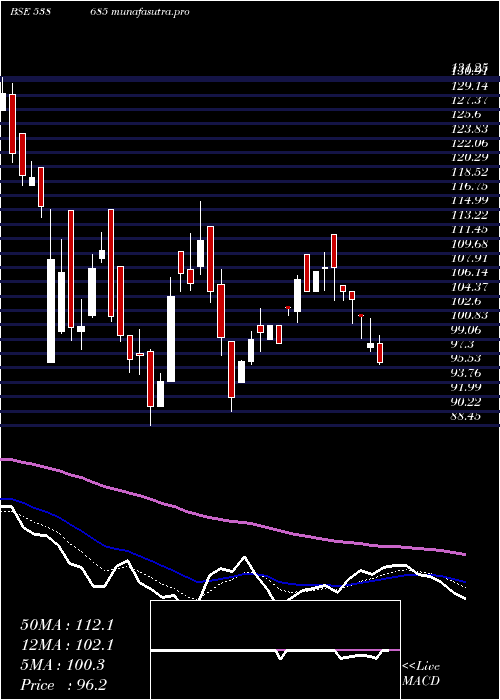Click the BSE 538 header text
The width and height of the screenshot is (500, 700).
click(29, 12)
